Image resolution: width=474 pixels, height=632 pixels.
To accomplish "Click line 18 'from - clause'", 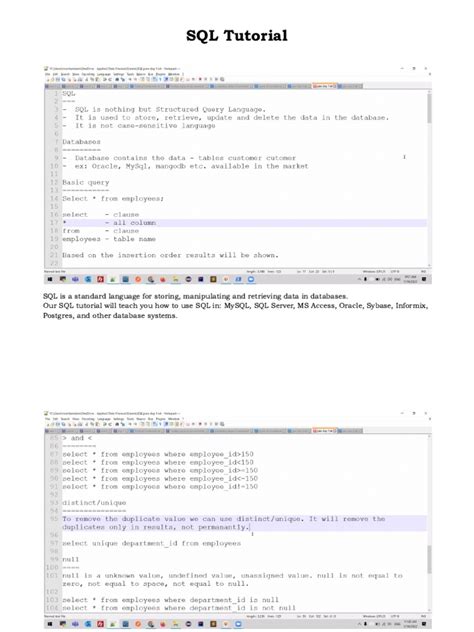I will [x=101, y=231].
